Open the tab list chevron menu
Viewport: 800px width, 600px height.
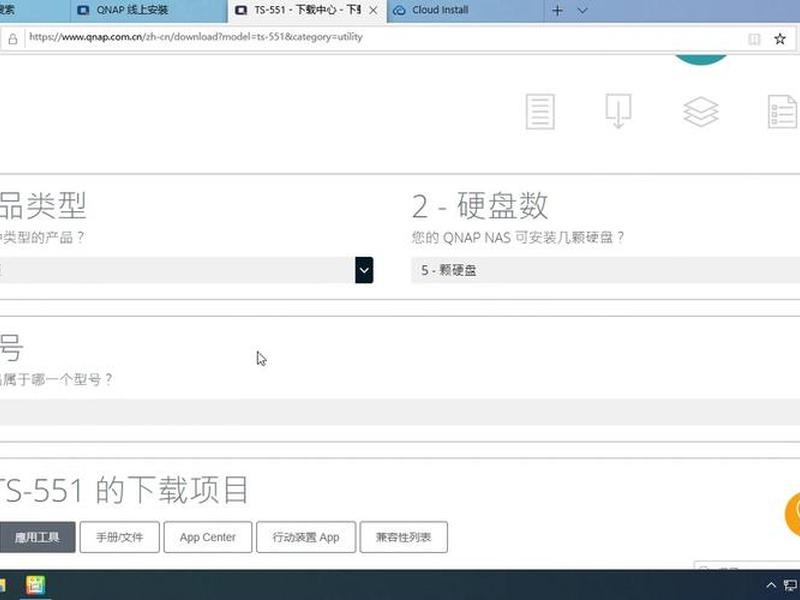coord(582,10)
